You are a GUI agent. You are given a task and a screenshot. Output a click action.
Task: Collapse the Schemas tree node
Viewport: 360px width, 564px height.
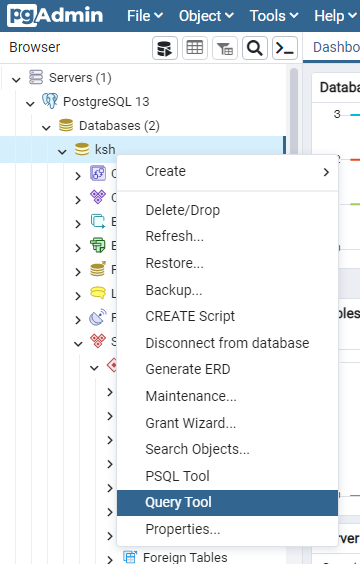click(x=78, y=343)
